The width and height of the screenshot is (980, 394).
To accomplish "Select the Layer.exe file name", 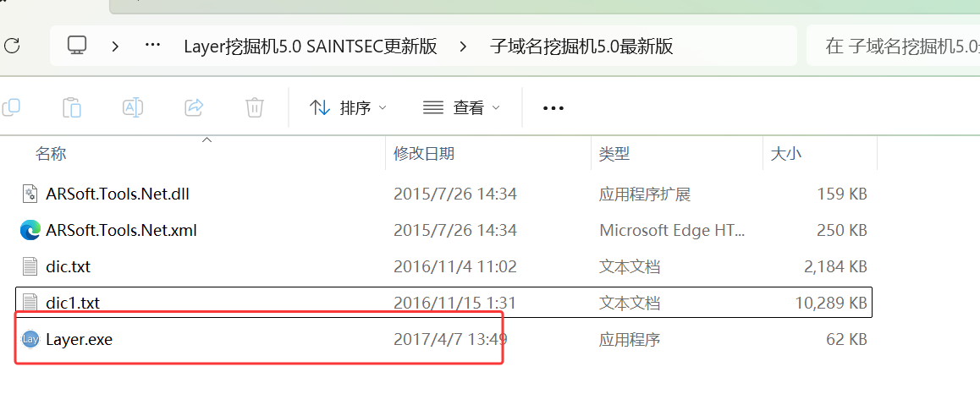I will (x=79, y=340).
